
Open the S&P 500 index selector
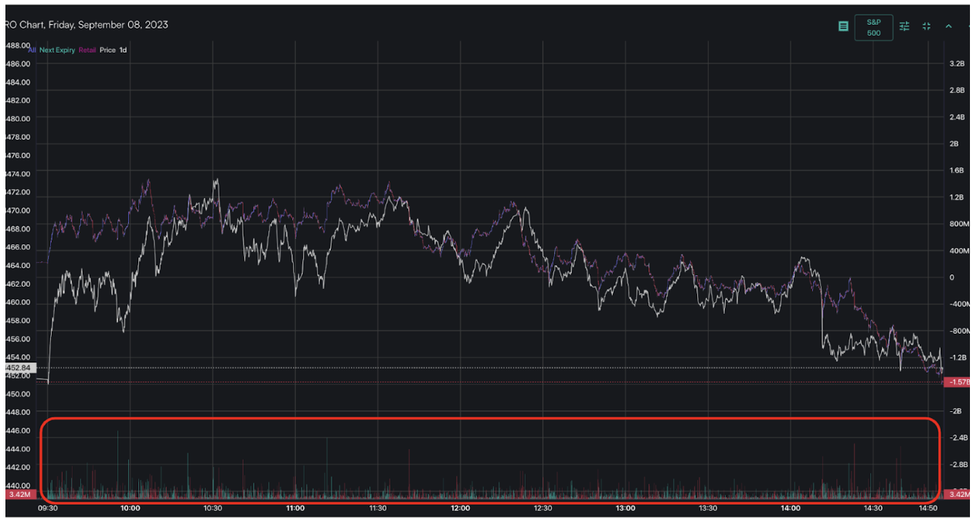873,26
